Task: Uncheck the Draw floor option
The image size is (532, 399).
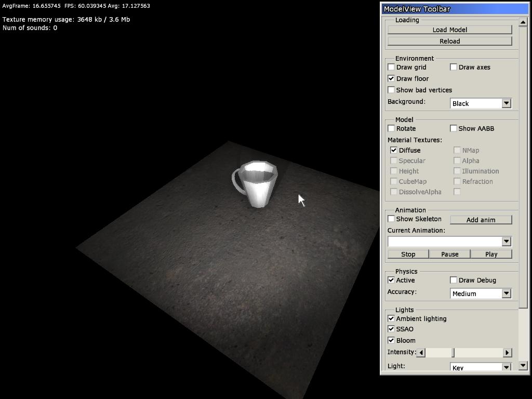Action: pos(391,78)
